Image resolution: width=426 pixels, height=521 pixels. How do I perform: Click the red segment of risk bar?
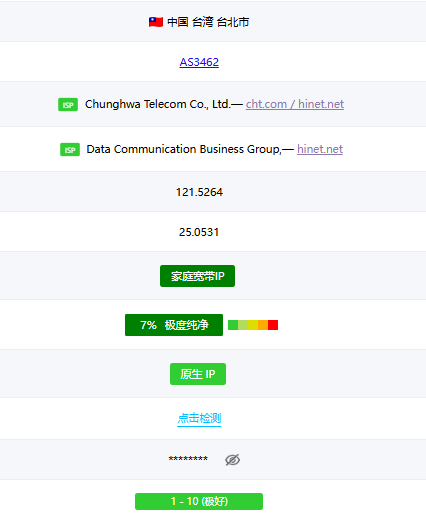273,325
